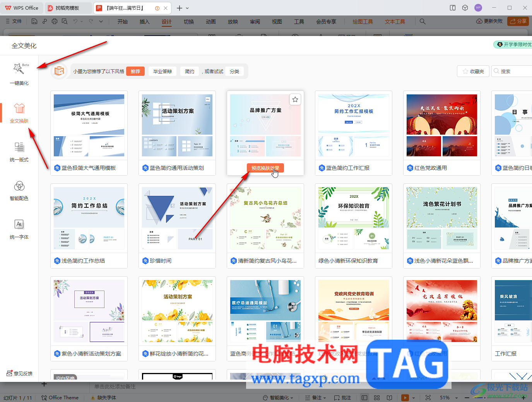This screenshot has width=532, height=402.
Task: Open 备注 notes dropdown in status bar
Action: (x=315, y=397)
